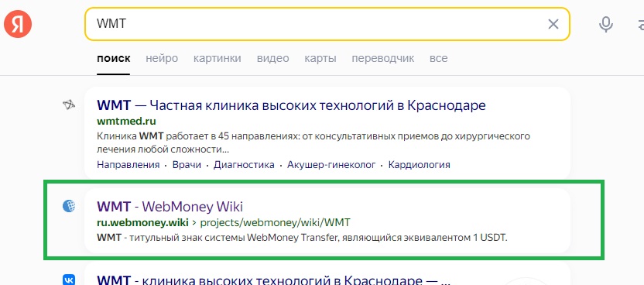Viewport: 644px width, 285px height.
Task: Clear the search field with X icon
Action: tap(553, 24)
